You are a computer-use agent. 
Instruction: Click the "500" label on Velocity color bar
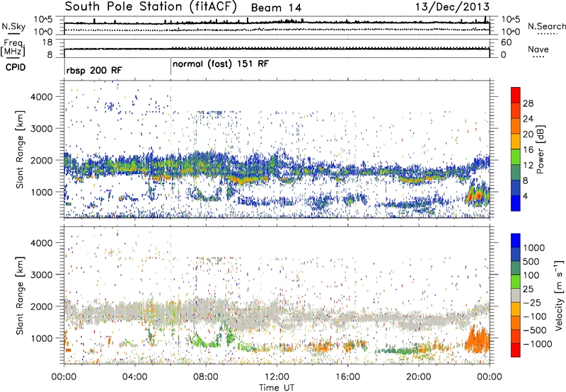531,261
